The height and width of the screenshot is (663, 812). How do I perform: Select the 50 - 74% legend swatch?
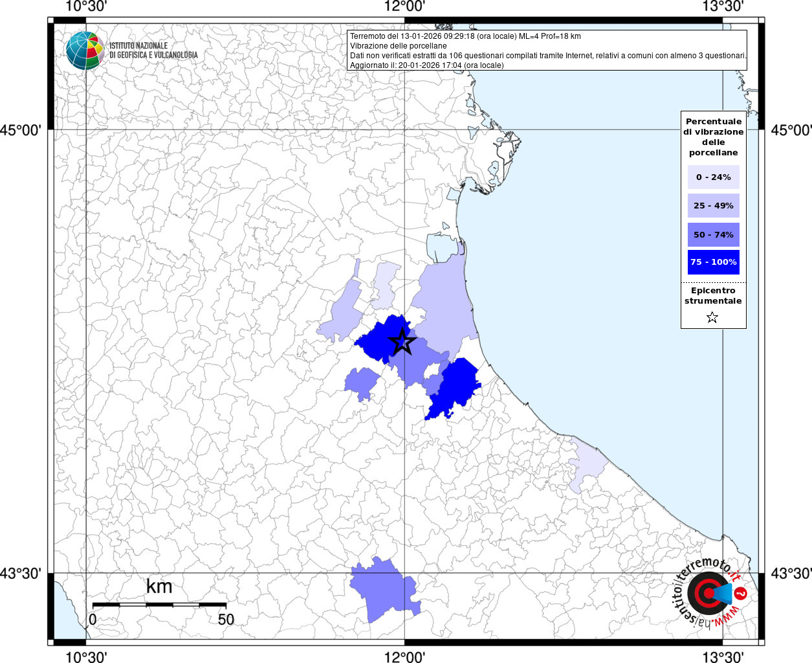click(x=713, y=234)
